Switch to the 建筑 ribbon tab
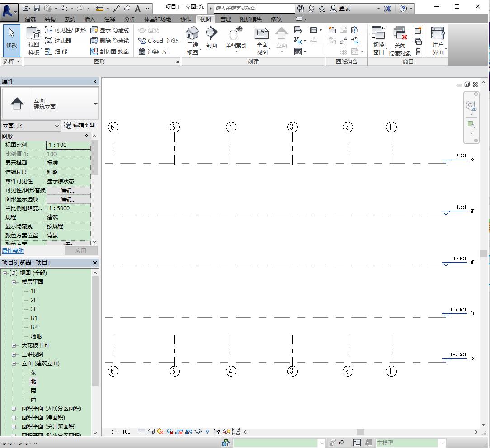Image resolution: width=490 pixels, height=448 pixels. click(x=30, y=19)
